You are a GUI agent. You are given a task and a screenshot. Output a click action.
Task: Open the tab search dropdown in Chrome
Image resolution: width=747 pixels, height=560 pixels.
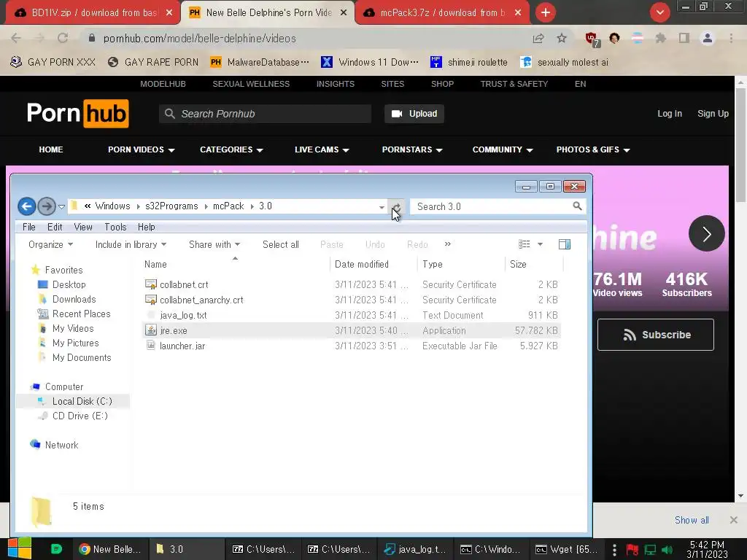659,12
